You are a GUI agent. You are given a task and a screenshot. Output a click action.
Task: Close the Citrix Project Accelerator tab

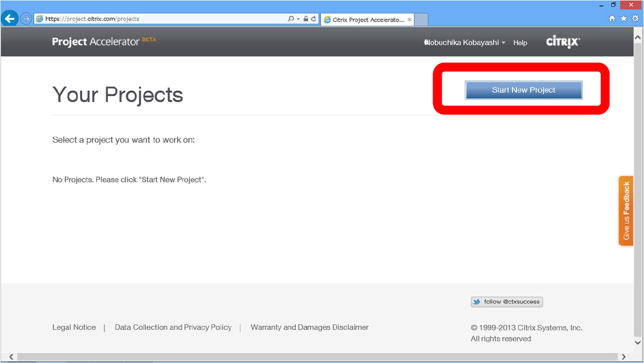(x=410, y=20)
